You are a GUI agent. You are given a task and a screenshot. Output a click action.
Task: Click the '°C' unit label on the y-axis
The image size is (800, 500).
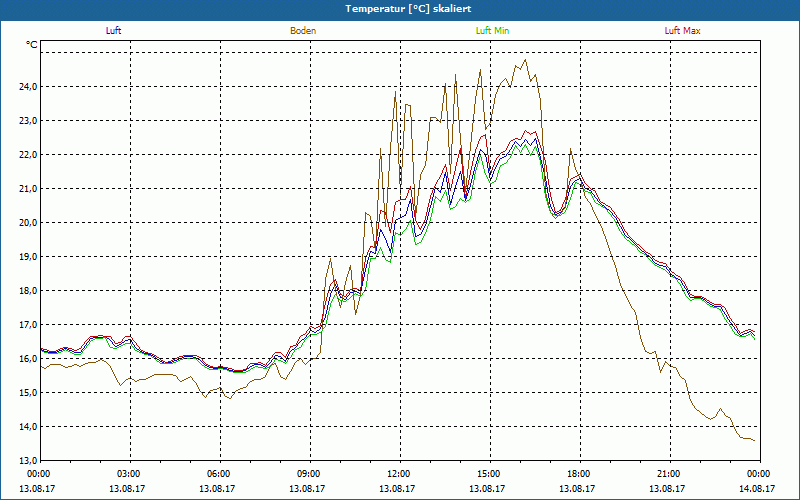point(32,45)
